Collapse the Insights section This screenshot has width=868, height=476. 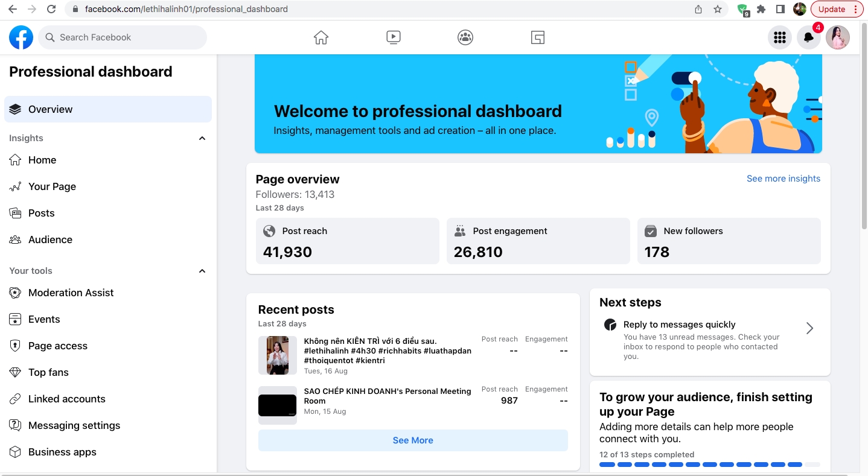pyautogui.click(x=202, y=138)
